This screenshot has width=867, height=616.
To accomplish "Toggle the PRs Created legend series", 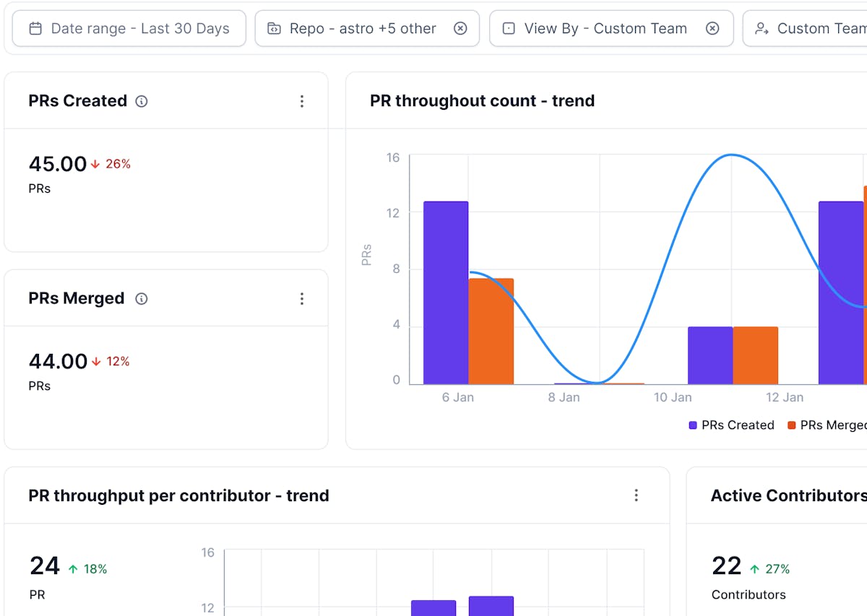I will [x=731, y=425].
